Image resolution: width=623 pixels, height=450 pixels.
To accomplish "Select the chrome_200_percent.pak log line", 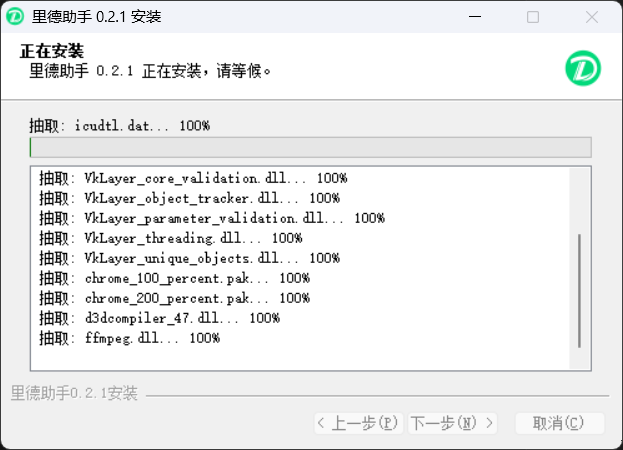I will coord(174,298).
